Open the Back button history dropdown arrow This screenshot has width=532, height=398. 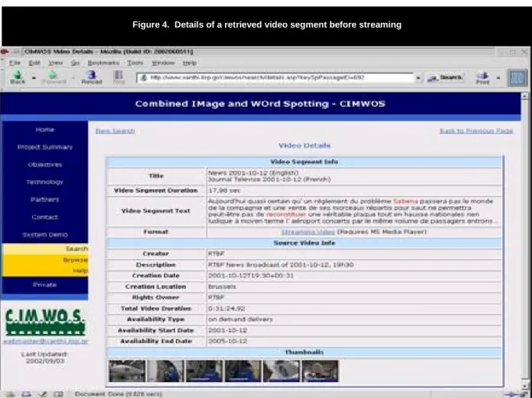pyautogui.click(x=34, y=78)
